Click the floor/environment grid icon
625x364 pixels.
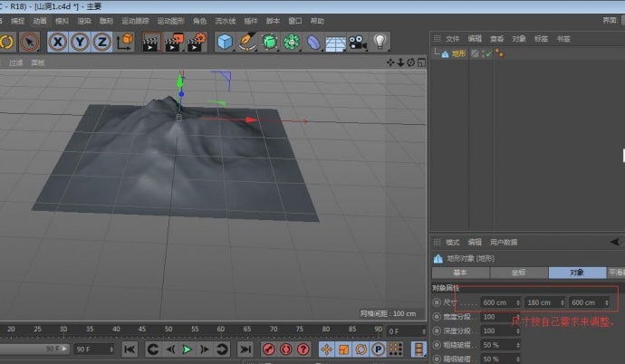(x=335, y=42)
